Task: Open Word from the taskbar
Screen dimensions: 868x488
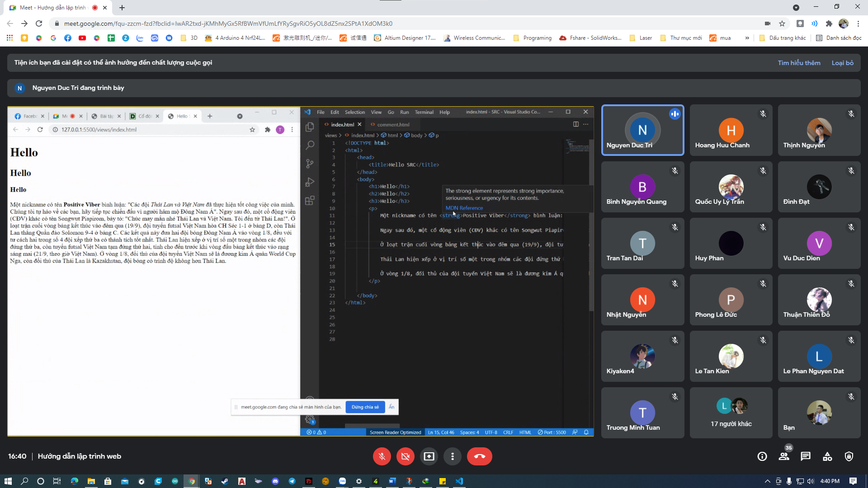Action: (392, 481)
